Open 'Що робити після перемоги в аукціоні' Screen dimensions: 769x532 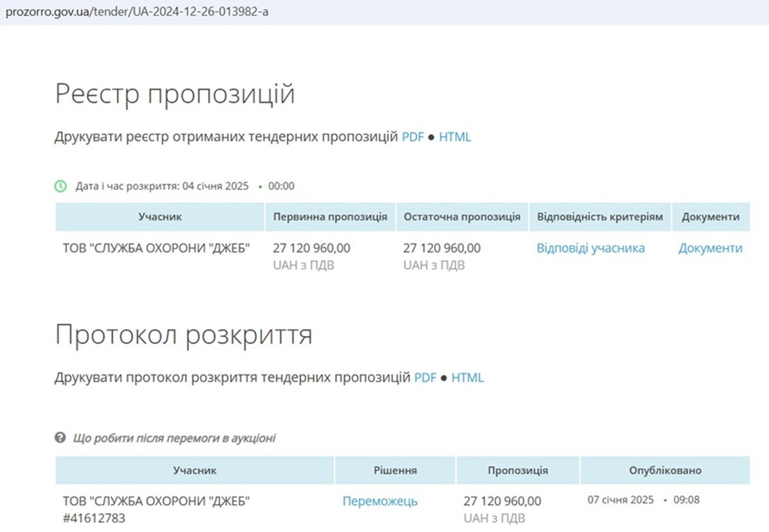click(174, 438)
